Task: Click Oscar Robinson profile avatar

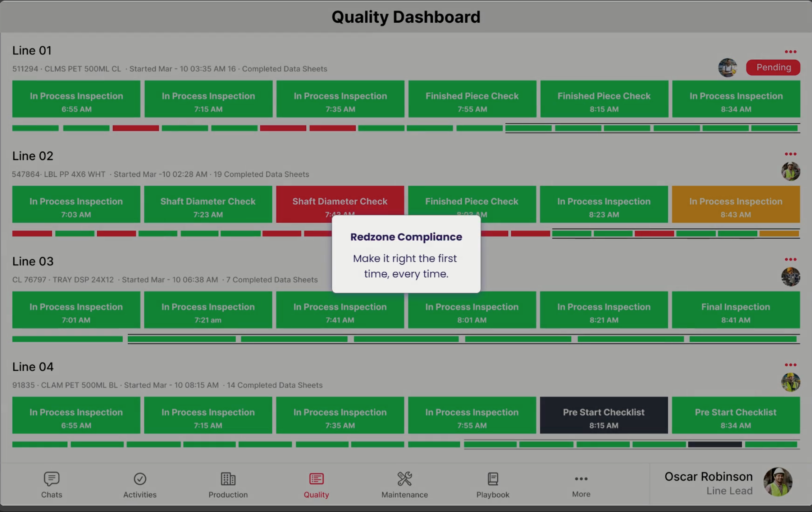Action: point(778,482)
